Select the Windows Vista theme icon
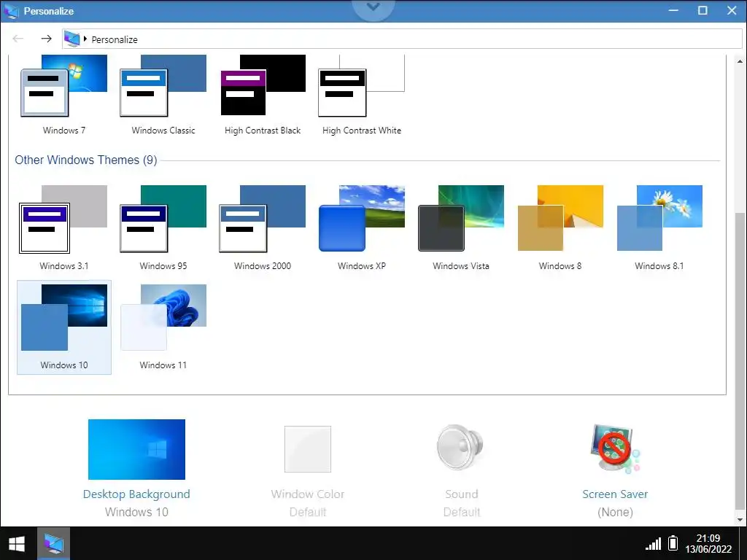 (461, 219)
